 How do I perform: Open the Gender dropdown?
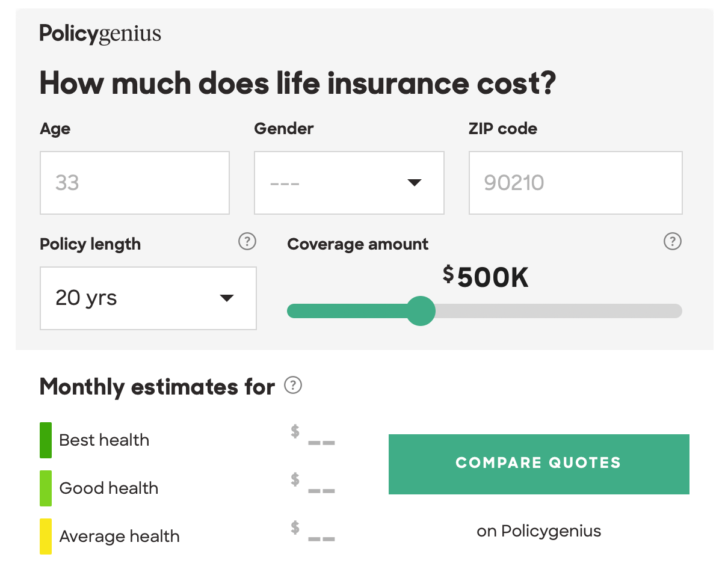pyautogui.click(x=349, y=182)
